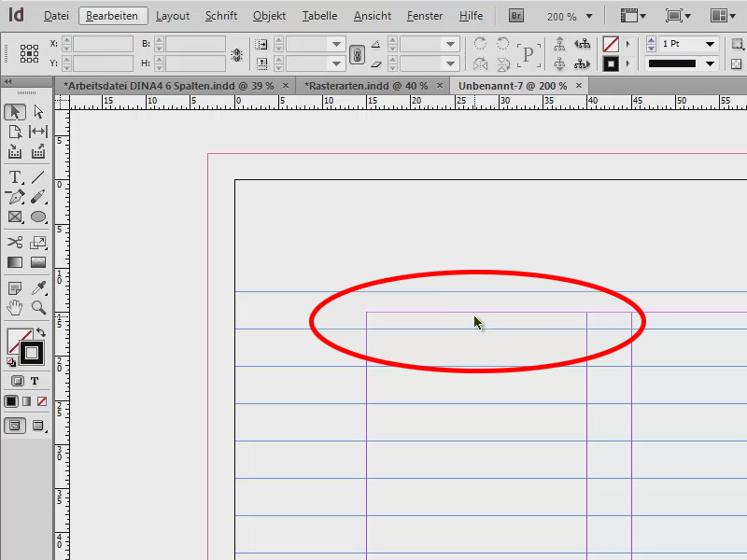This screenshot has width=747, height=560.
Task: Select the Direct Selection tool
Action: pos(37,110)
